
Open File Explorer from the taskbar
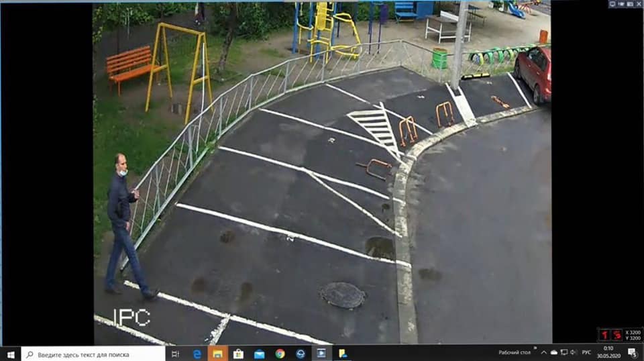pos(218,354)
